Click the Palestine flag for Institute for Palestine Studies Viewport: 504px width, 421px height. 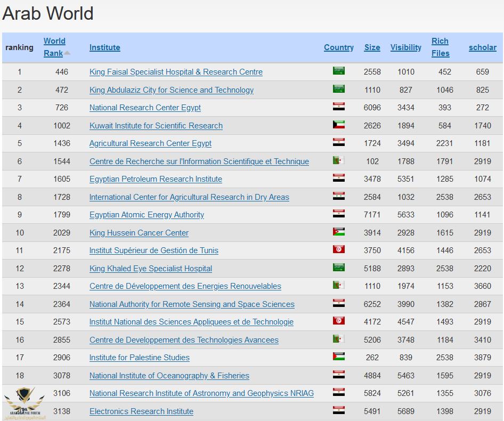339,357
